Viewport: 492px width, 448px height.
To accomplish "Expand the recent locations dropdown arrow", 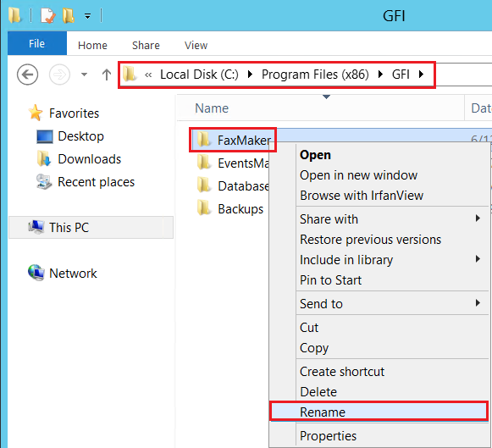I will click(84, 75).
